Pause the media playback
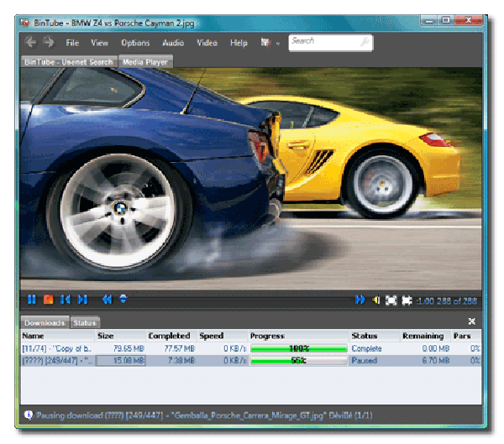The width and height of the screenshot is (504, 444). pyautogui.click(x=32, y=299)
